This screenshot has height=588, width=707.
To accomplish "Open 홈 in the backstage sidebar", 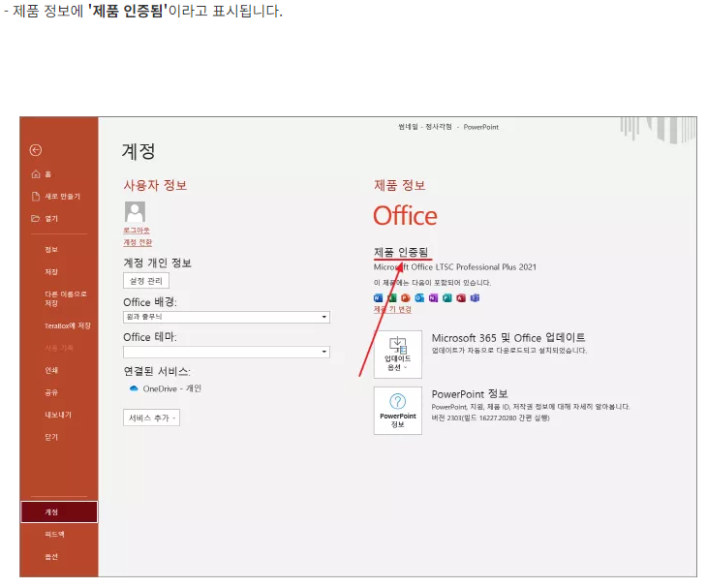I will pos(42,174).
